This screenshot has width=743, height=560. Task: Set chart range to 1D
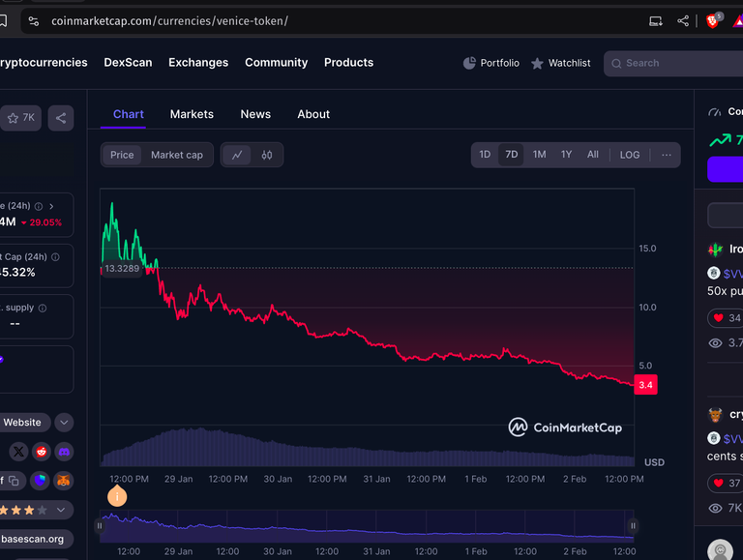tap(485, 155)
